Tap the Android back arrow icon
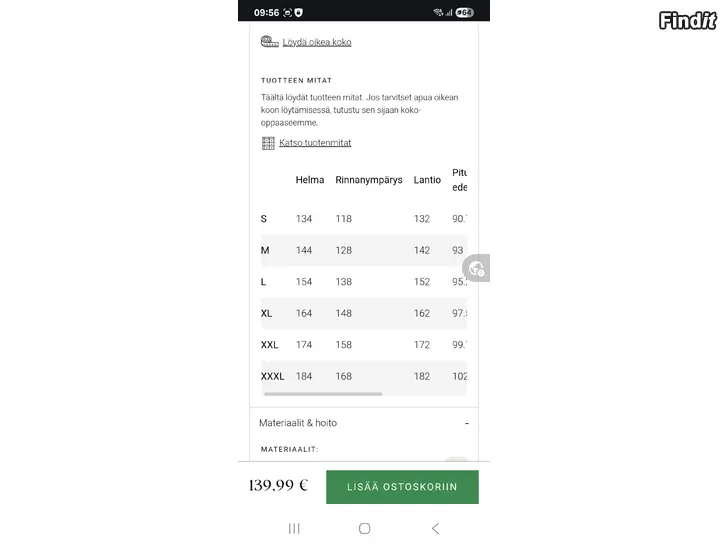 435,528
